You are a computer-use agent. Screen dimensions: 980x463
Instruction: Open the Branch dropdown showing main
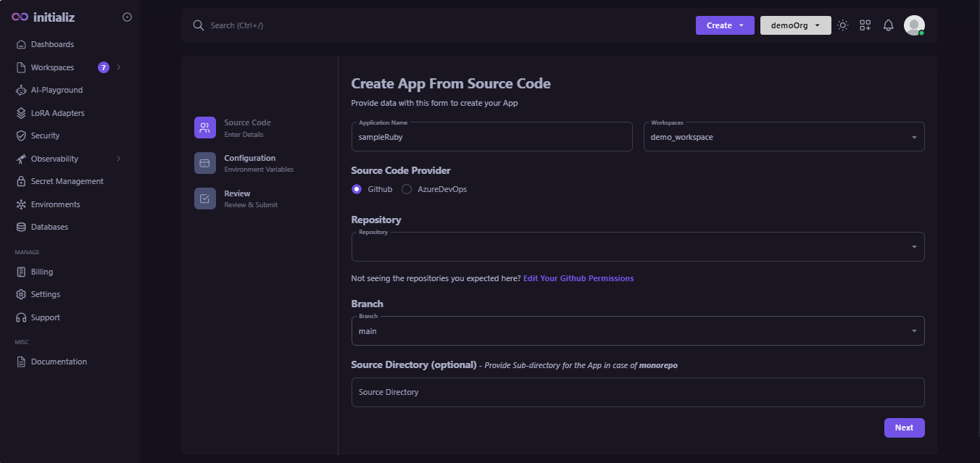(x=638, y=331)
